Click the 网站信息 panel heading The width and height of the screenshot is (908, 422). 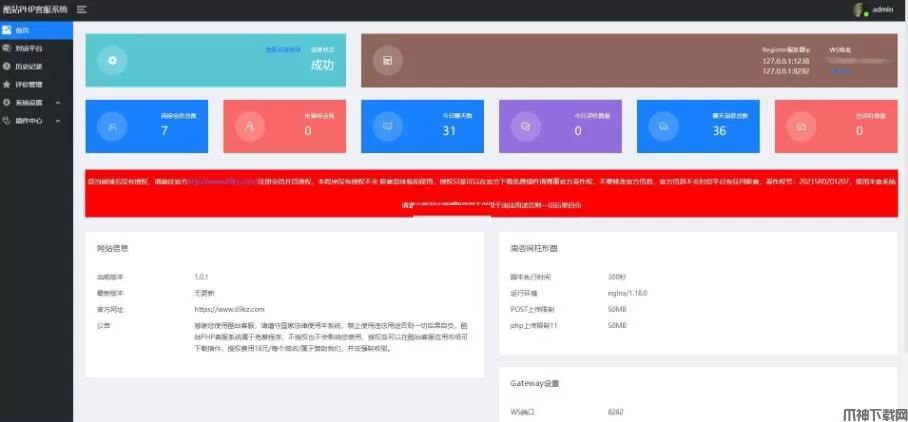pos(112,248)
